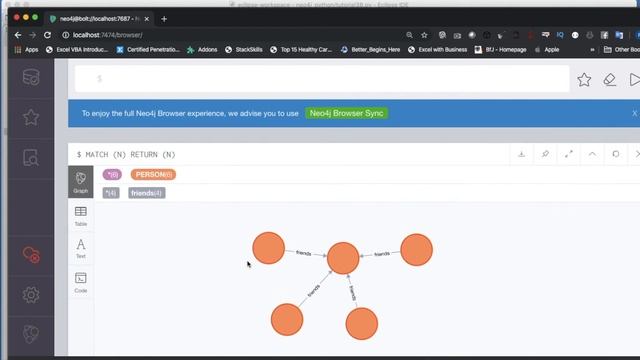Clear the editor with the eraser icon
Image resolution: width=640 pixels, height=360 pixels.
point(609,80)
